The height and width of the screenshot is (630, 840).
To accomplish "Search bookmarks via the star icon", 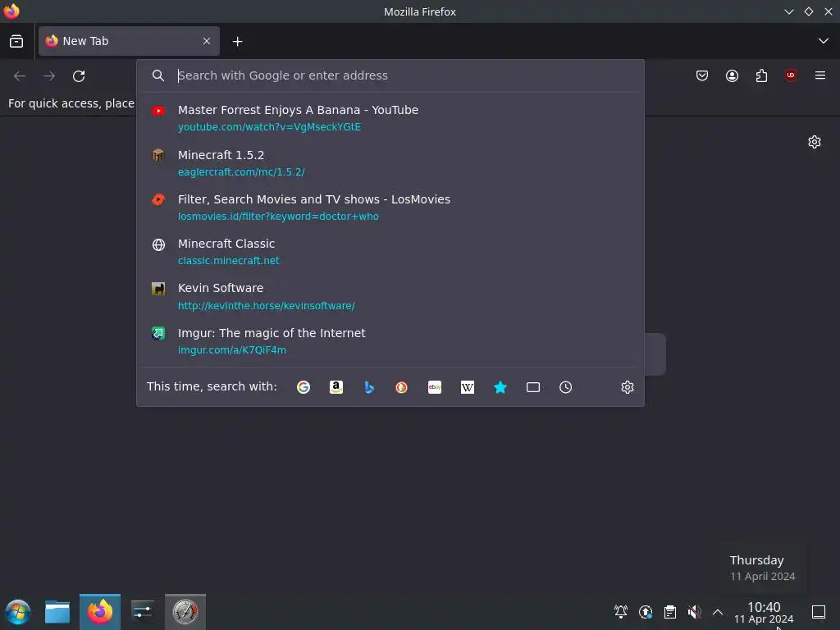I will tap(500, 387).
